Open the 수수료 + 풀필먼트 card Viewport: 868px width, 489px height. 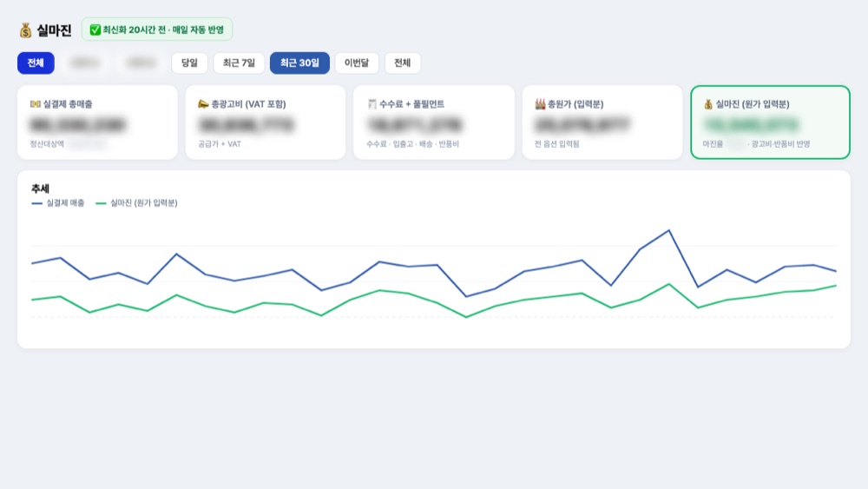tap(433, 122)
